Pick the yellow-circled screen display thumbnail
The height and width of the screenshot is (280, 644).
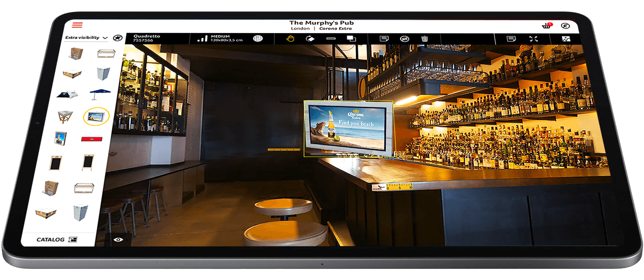click(96, 117)
